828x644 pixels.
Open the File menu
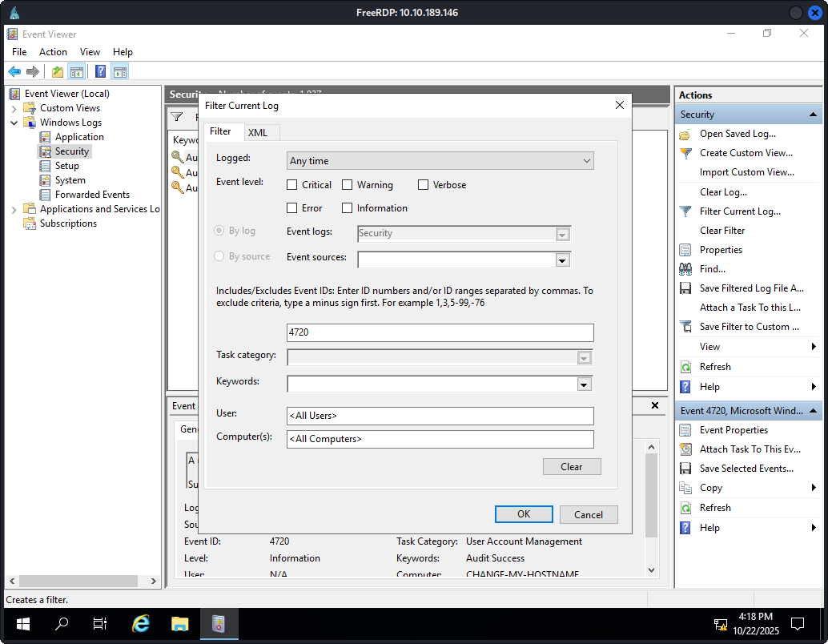point(19,52)
